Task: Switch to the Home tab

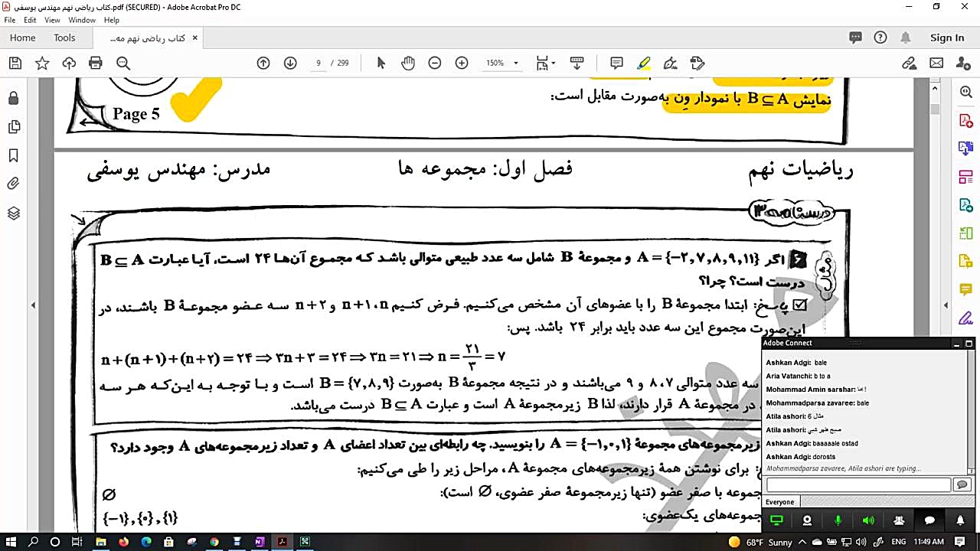Action: [22, 37]
